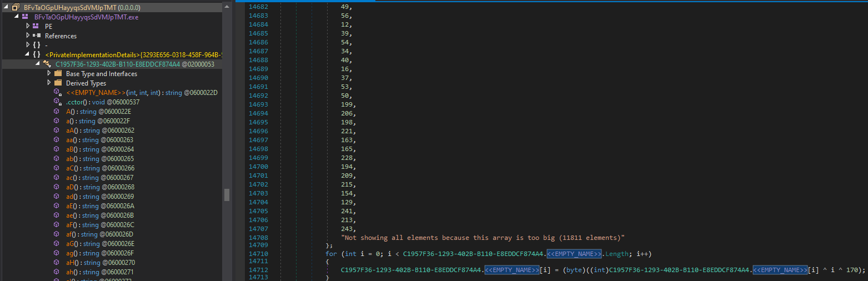Click the assembly tree scrollbar thumb

(x=227, y=194)
